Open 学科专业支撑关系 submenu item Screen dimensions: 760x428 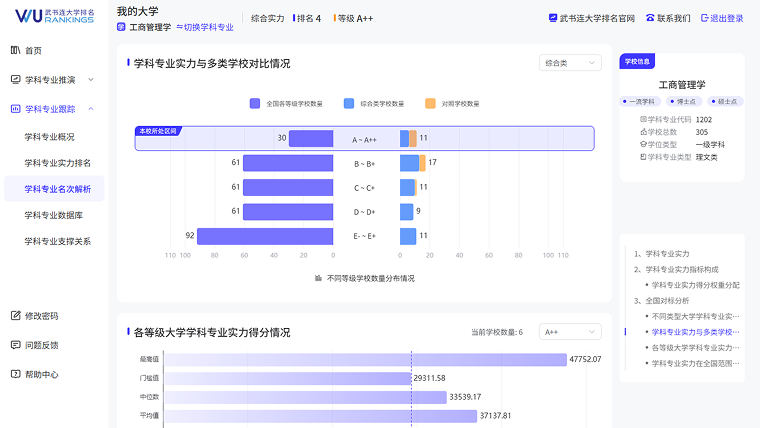[57, 241]
